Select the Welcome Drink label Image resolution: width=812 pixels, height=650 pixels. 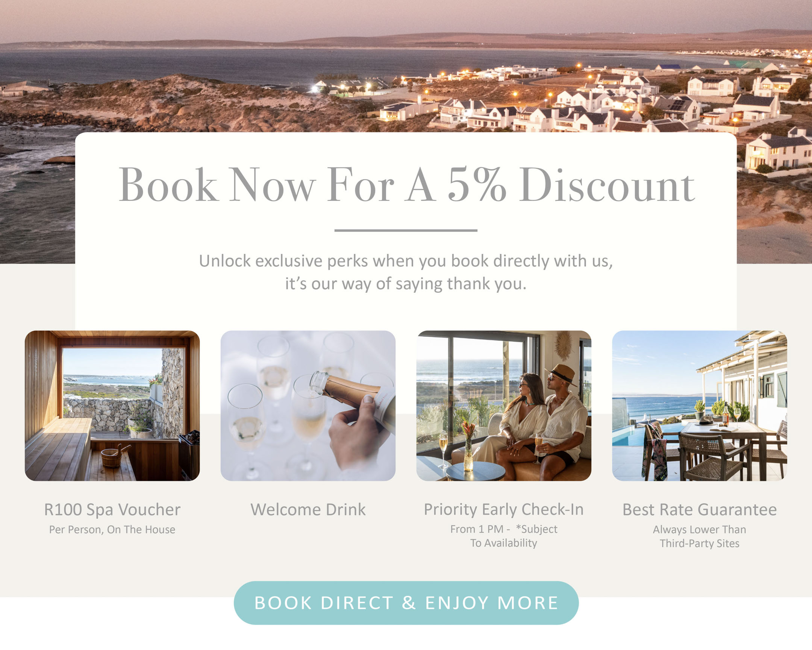coord(308,509)
